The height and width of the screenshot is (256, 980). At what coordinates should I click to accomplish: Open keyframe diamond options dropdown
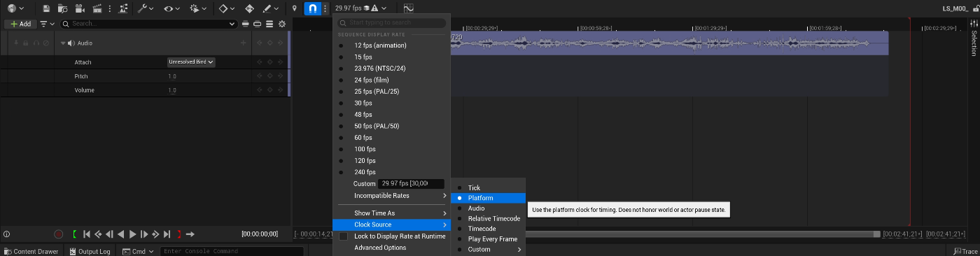click(x=227, y=8)
